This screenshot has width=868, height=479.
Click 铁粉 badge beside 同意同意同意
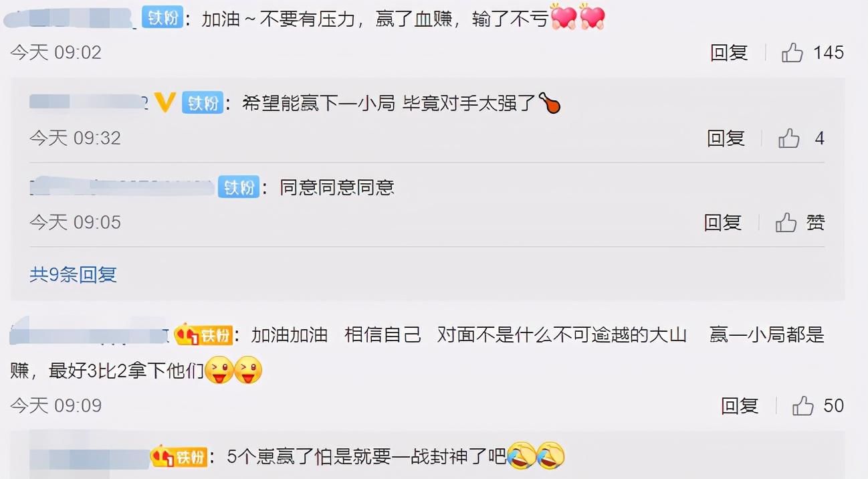(x=239, y=187)
